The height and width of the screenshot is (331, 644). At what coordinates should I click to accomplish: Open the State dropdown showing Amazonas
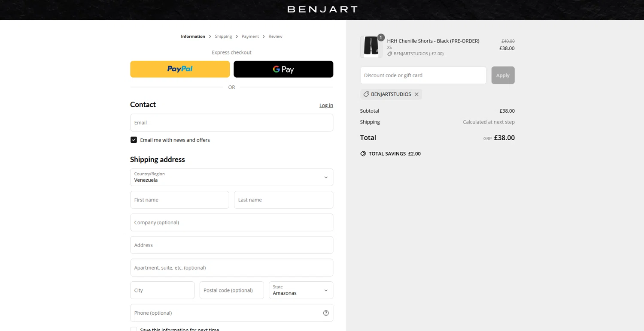click(301, 290)
